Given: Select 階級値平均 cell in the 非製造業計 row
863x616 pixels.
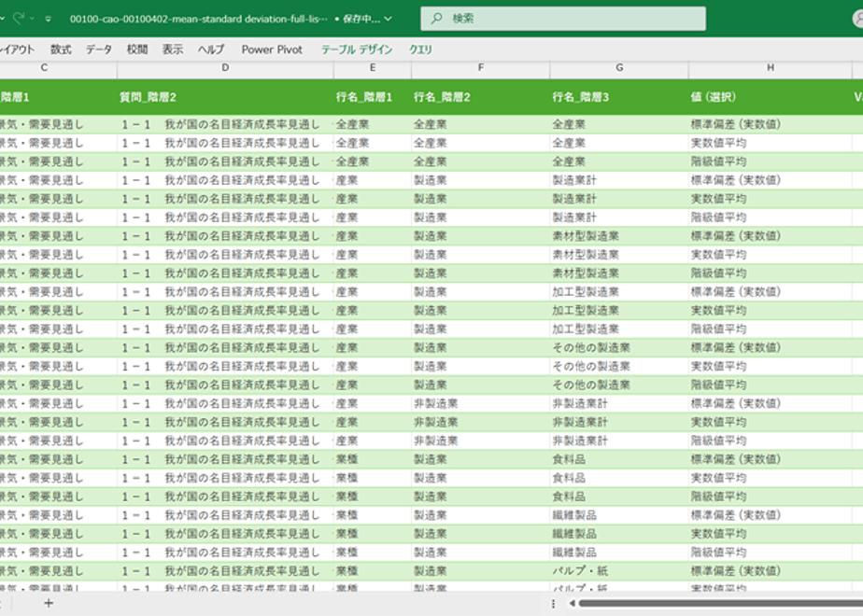Looking at the screenshot, I should 770,441.
